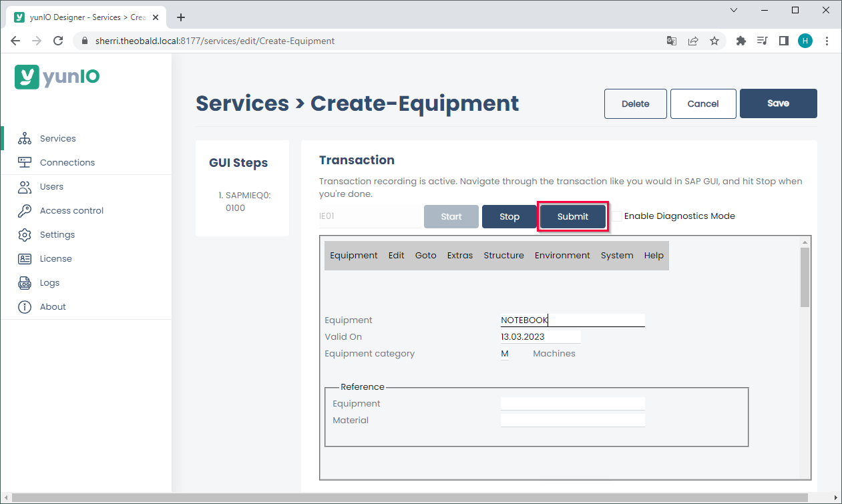Share this page via address bar icon
The width and height of the screenshot is (842, 504).
(693, 41)
